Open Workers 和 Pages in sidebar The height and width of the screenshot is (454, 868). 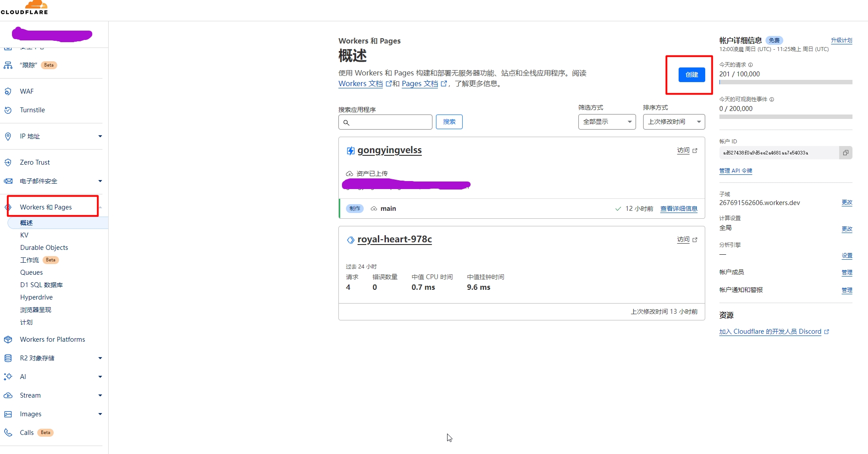46,207
